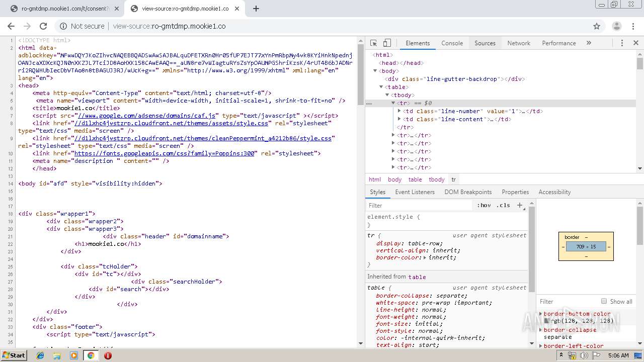Open the Chrome profile avatar icon
This screenshot has height=362, width=644.
tap(616, 26)
